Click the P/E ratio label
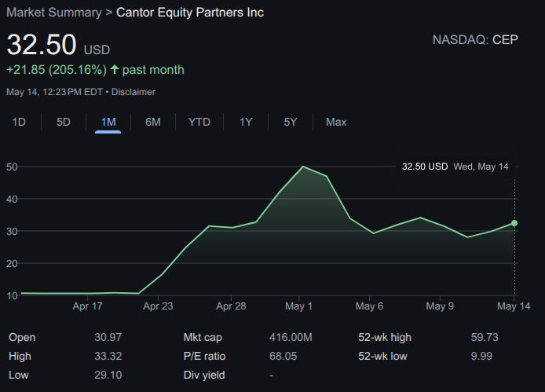 coord(204,356)
